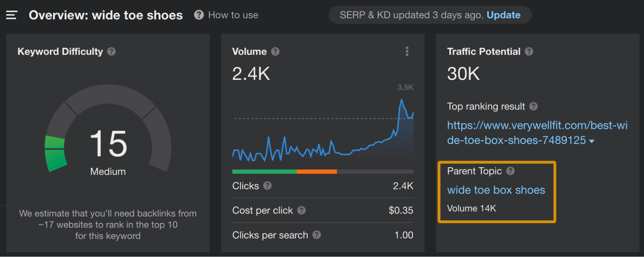Image resolution: width=644 pixels, height=257 pixels.
Task: Click Top ranking result help icon
Action: pyautogui.click(x=533, y=106)
